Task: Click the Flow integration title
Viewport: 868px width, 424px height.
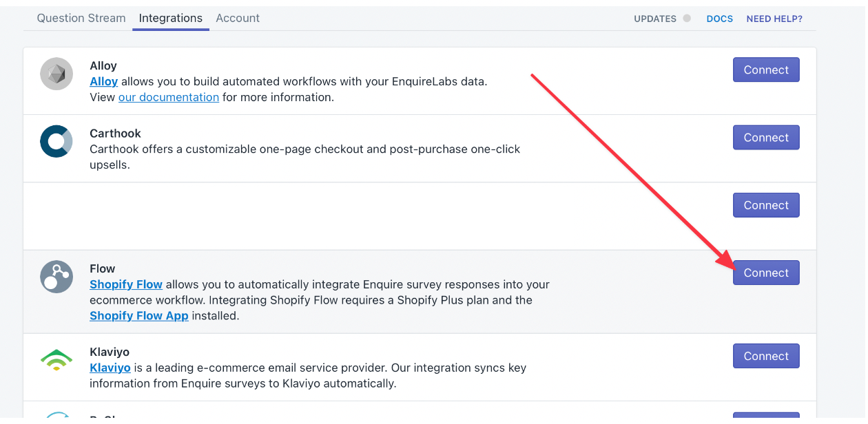Action: 103,269
